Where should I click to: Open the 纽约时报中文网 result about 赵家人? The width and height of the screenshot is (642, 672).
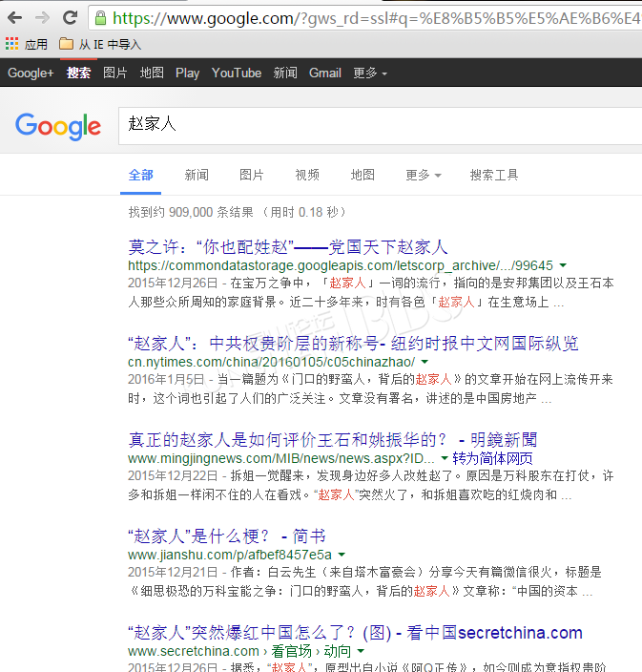point(353,344)
